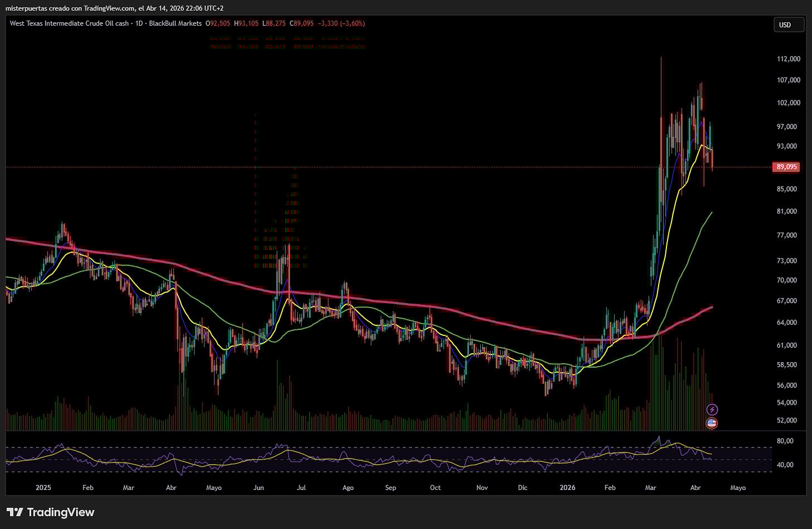This screenshot has width=812, height=529.
Task: Click the Nov time axis label
Action: (482, 488)
